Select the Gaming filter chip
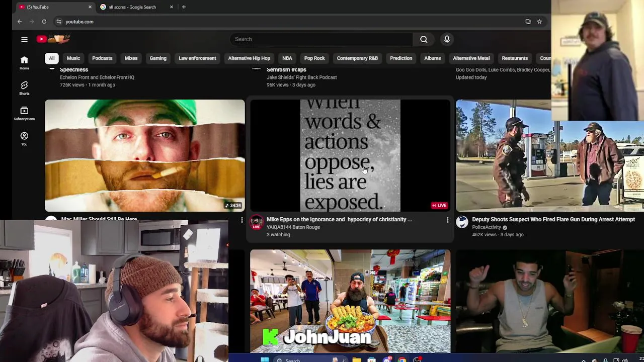Image resolution: width=644 pixels, height=362 pixels. click(158, 58)
